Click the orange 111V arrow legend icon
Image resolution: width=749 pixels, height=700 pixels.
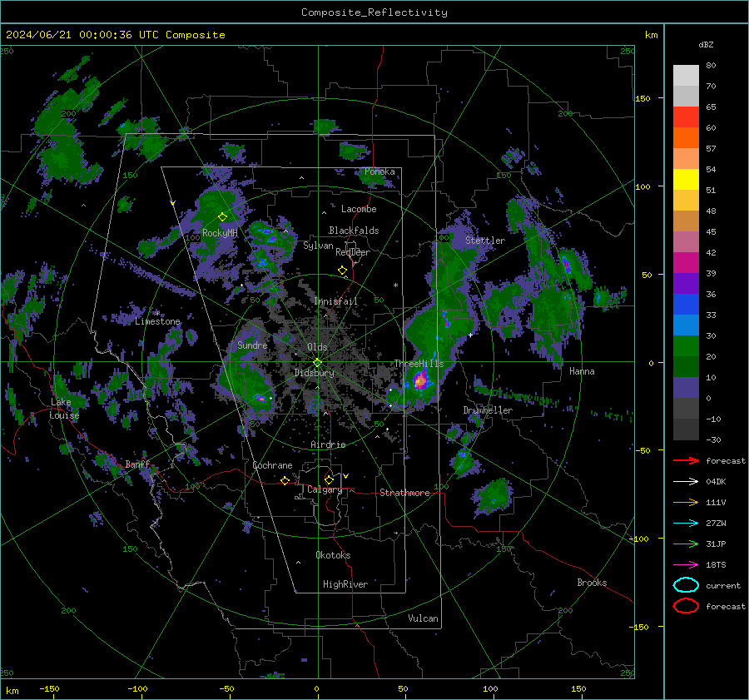tap(686, 502)
